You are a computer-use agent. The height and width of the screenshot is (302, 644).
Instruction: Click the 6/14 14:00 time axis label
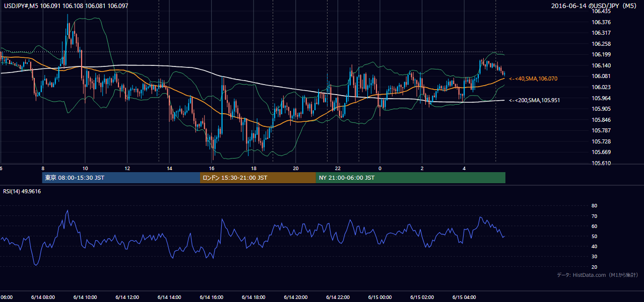coord(169,297)
